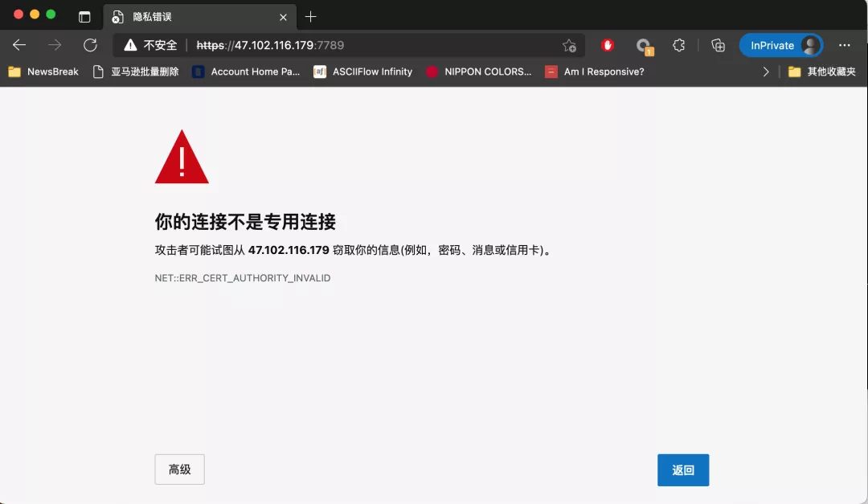Add this page to favorites star icon

tap(569, 45)
